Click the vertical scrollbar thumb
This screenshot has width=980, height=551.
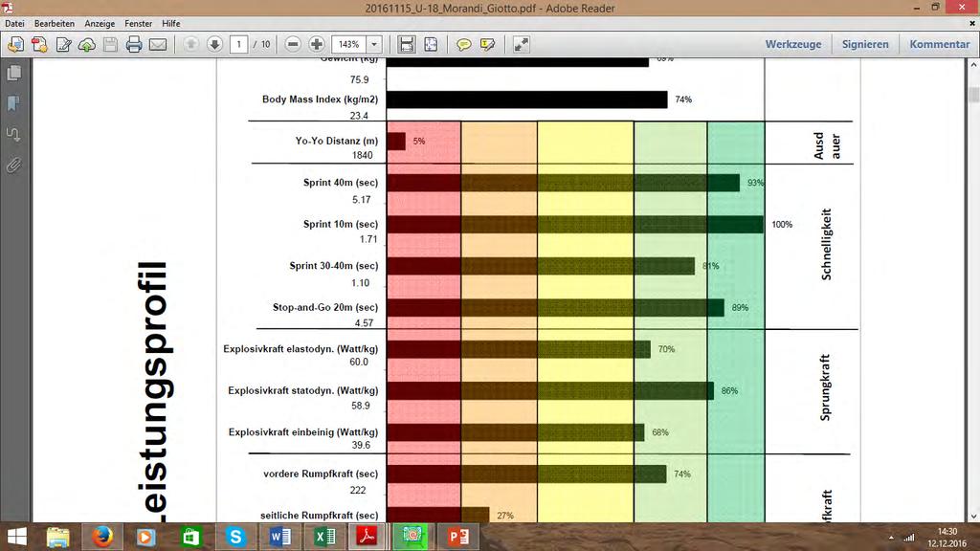pyautogui.click(x=973, y=95)
